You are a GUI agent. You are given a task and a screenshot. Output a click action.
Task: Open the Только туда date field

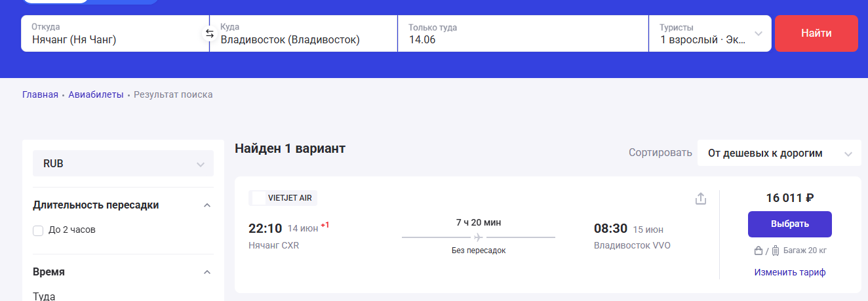coord(523,33)
